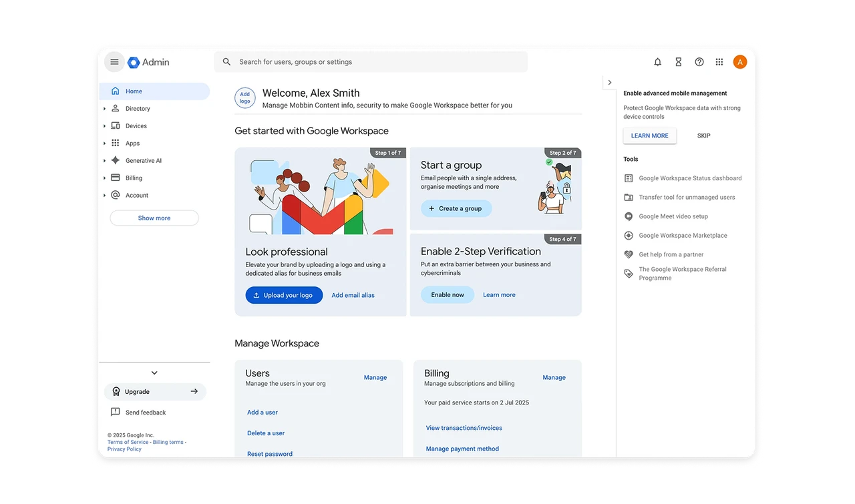Screen dimensions: 855x504
Task: Select Home in the navigation
Action: (154, 91)
